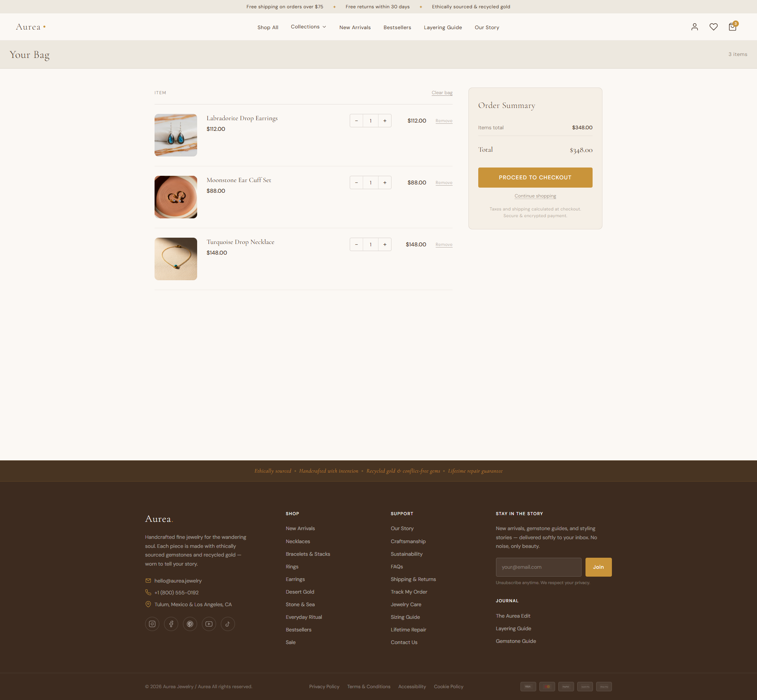Click Proceed to Checkout button

tap(535, 177)
